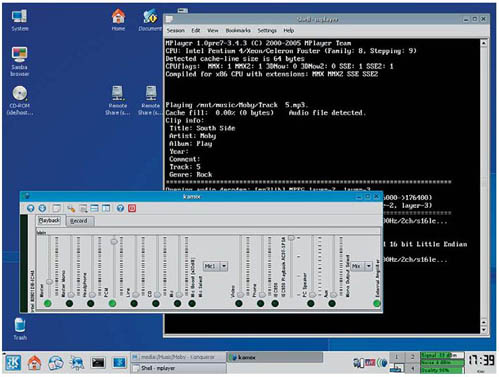
Task: Click the CD volume slider handle
Action: pyautogui.click(x=157, y=295)
